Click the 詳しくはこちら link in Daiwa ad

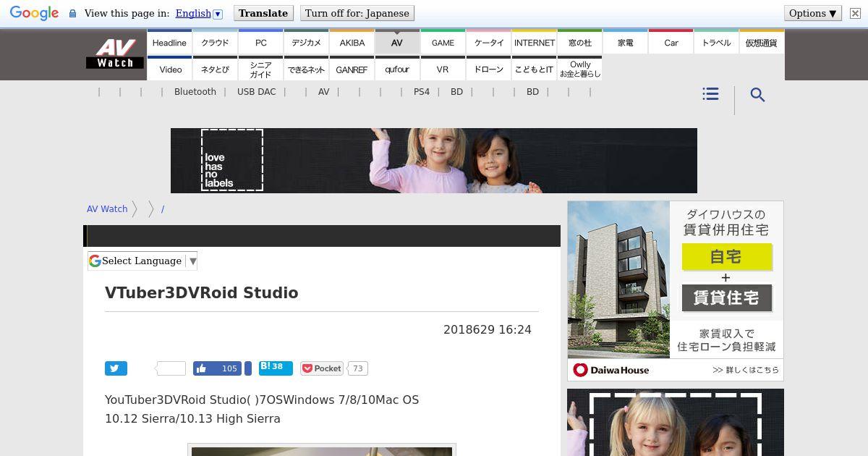[745, 370]
